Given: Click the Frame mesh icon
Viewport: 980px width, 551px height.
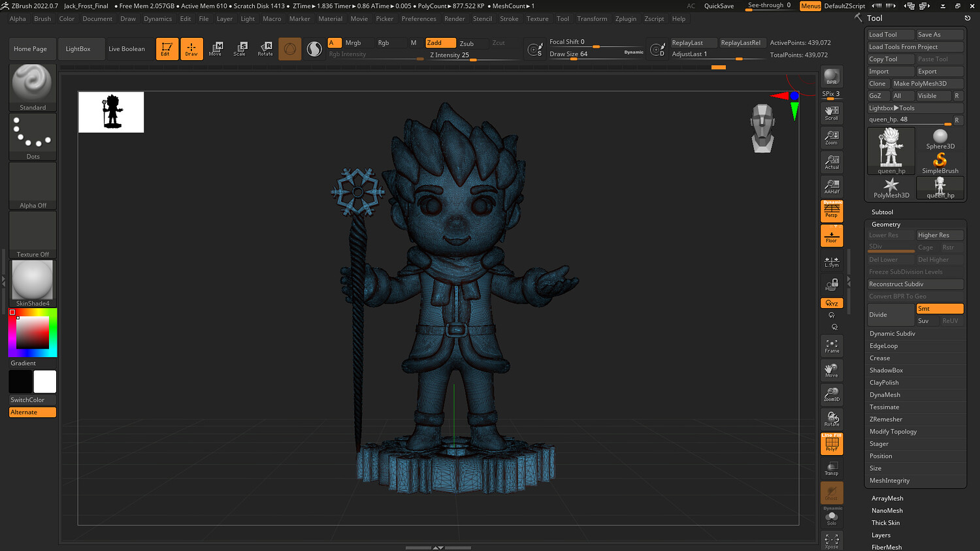Looking at the screenshot, I should point(832,347).
